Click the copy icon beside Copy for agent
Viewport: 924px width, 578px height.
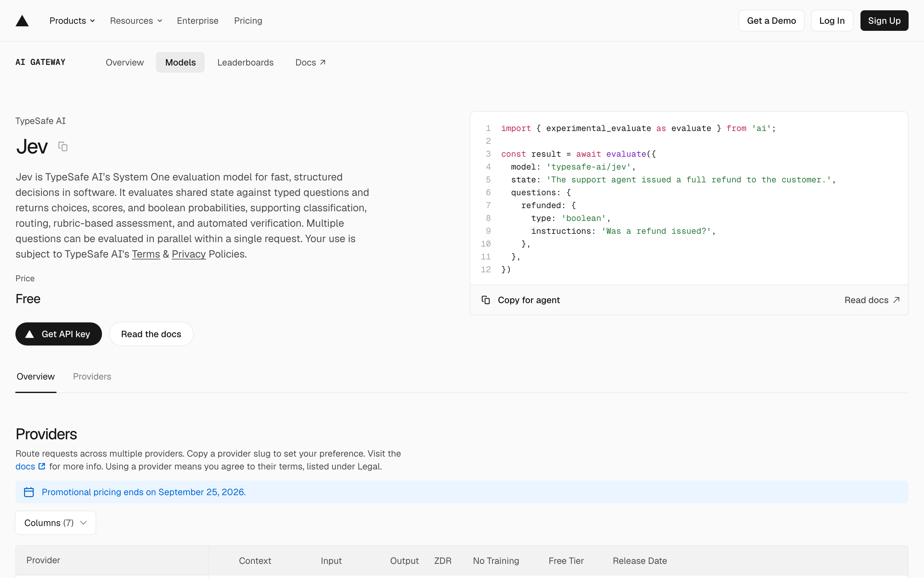coord(486,300)
